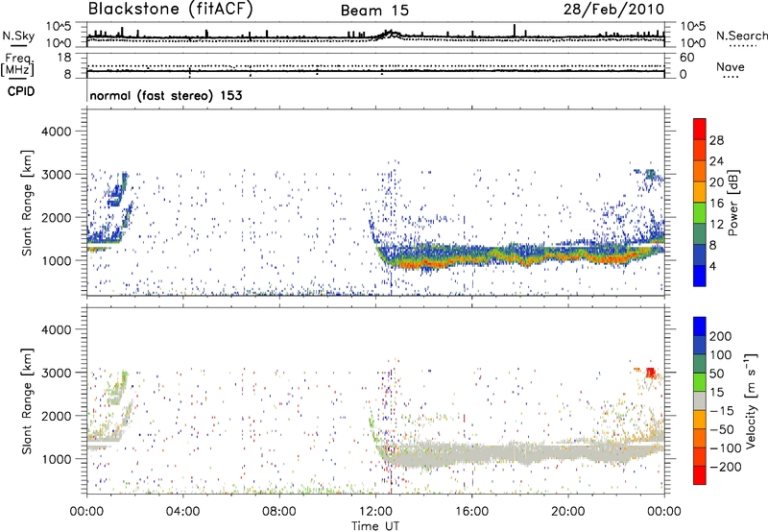
Task: Click the date '28/Feb/2010'
Action: coord(613,9)
